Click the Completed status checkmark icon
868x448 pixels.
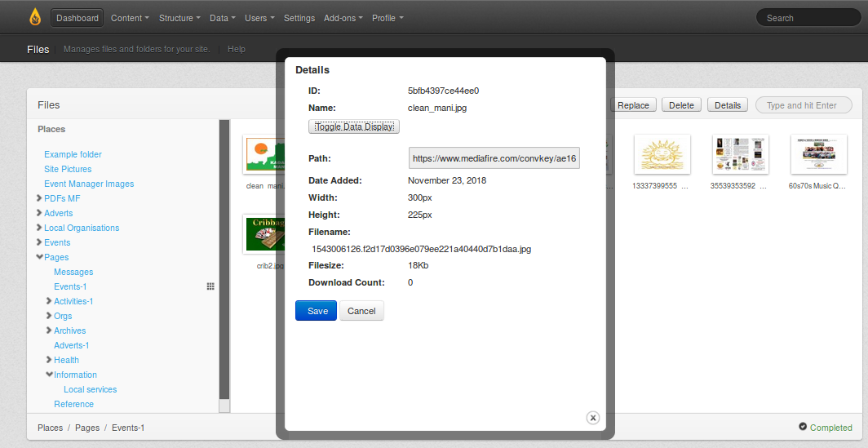pyautogui.click(x=803, y=427)
